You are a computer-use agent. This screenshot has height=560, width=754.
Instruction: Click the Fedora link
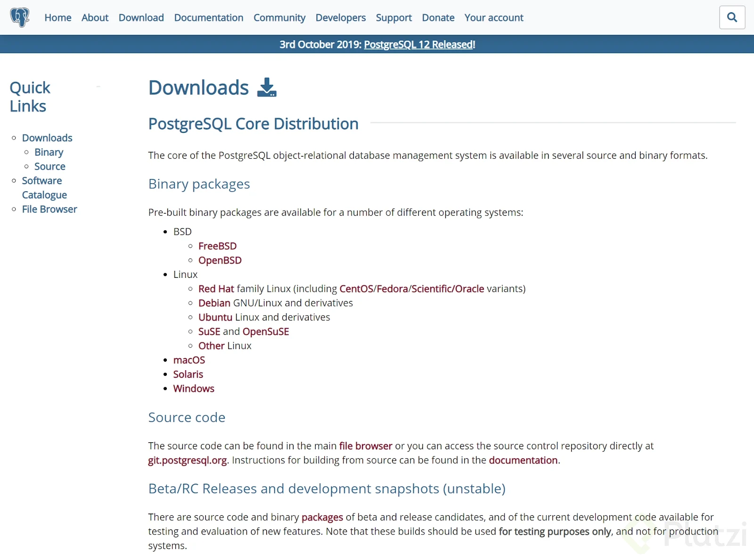coord(392,289)
